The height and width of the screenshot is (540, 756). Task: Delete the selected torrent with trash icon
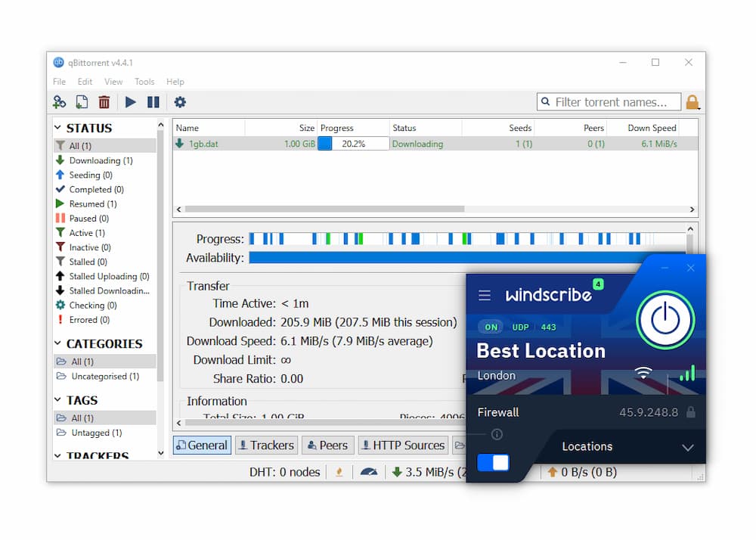pyautogui.click(x=104, y=101)
